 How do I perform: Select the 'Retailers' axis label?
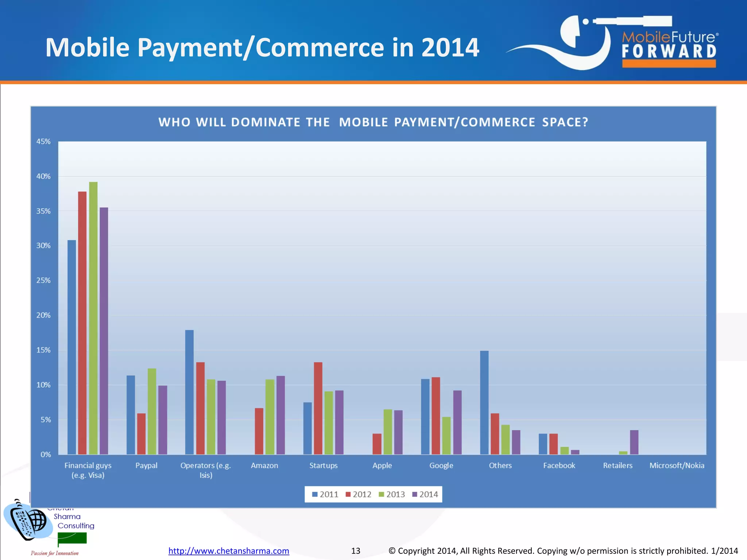(618, 466)
